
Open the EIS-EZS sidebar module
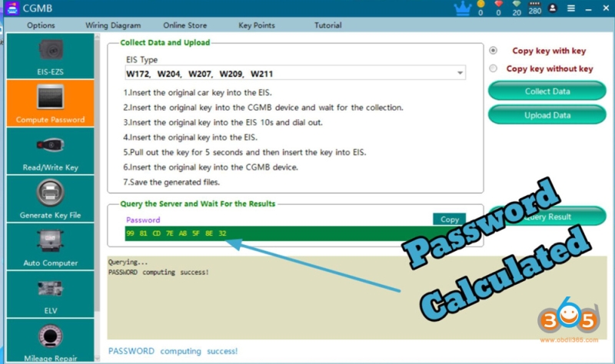50,56
